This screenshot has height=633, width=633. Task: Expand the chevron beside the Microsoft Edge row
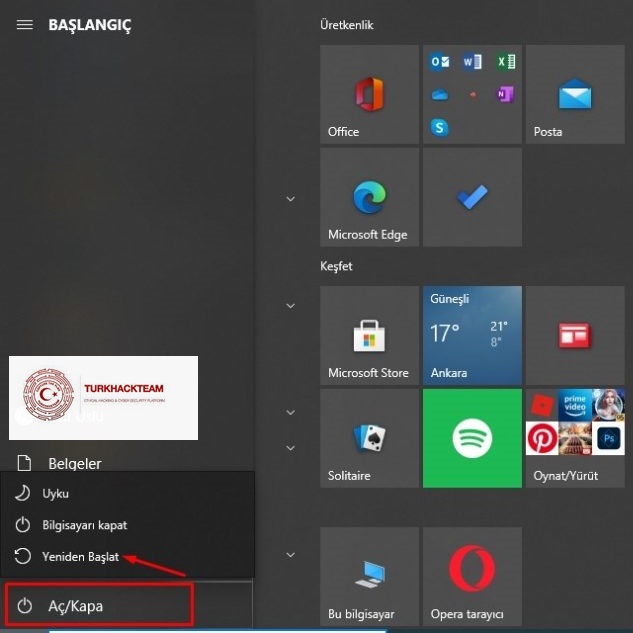[290, 199]
